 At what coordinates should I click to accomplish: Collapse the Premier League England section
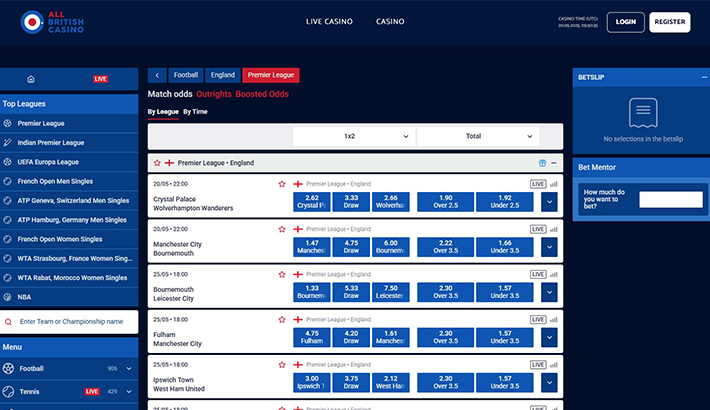pyautogui.click(x=554, y=163)
